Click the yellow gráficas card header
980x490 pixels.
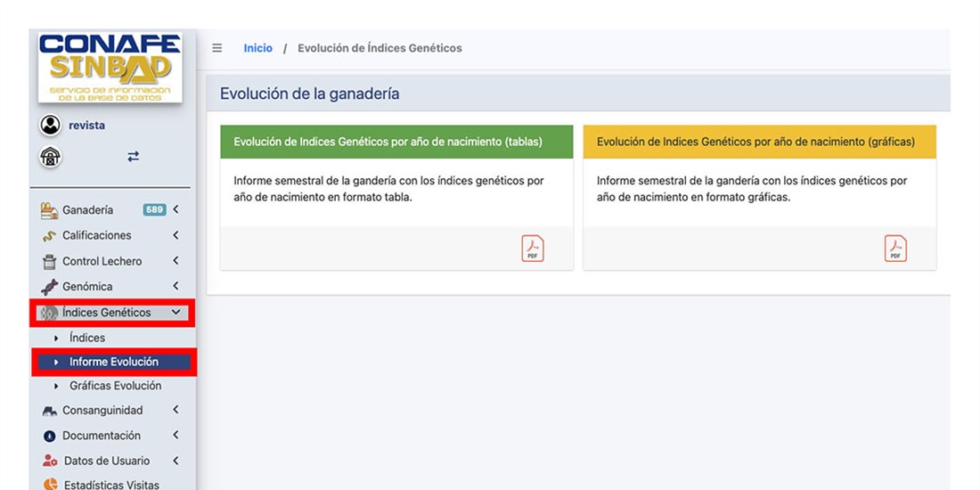point(759,142)
